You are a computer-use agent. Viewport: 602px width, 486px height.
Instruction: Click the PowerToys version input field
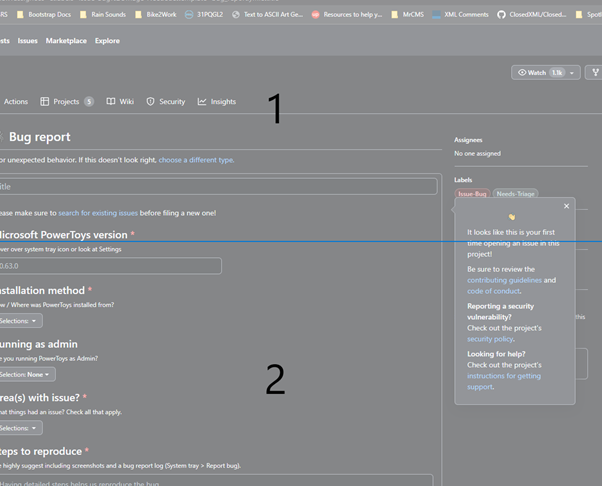(110, 266)
